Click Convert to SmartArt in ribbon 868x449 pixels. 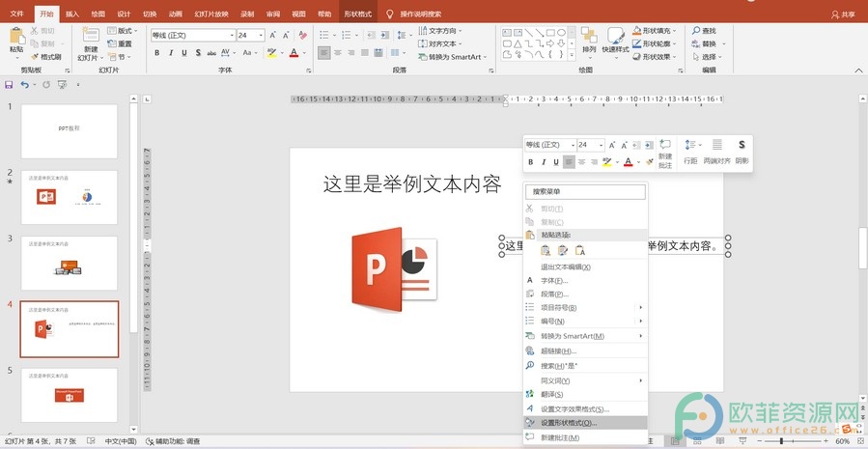pyautogui.click(x=453, y=56)
